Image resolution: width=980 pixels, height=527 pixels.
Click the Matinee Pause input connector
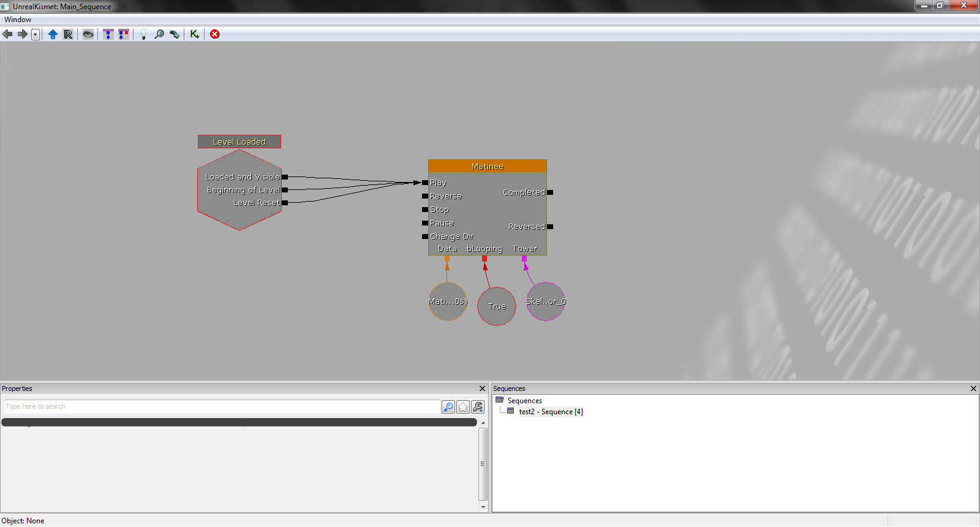click(x=425, y=223)
